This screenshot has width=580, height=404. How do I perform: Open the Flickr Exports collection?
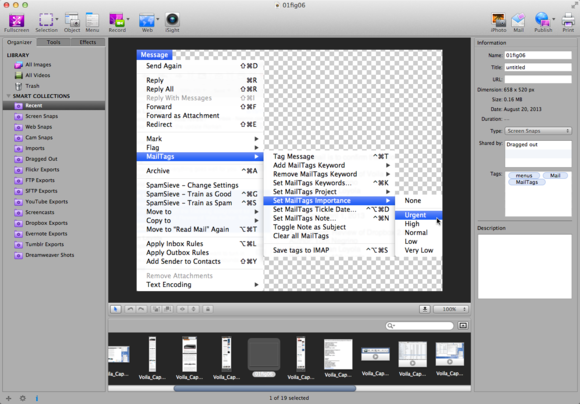pos(42,169)
